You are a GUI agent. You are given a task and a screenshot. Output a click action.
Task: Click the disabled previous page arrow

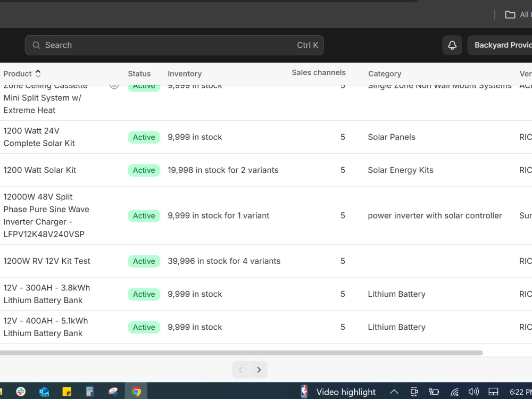(x=241, y=370)
